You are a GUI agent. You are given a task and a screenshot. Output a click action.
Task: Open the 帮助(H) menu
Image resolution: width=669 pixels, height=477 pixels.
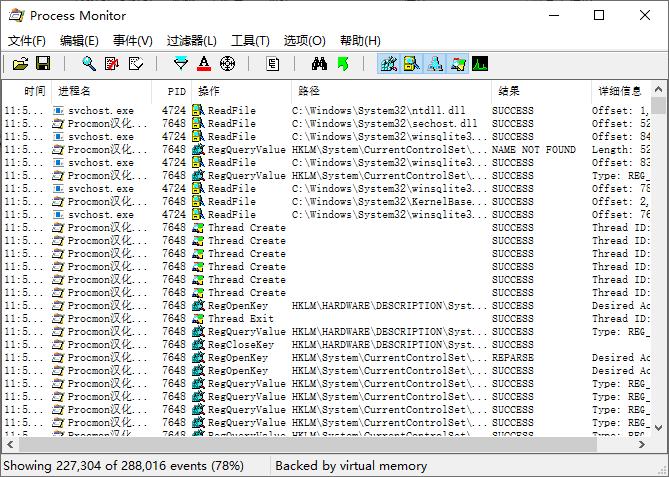[360, 41]
